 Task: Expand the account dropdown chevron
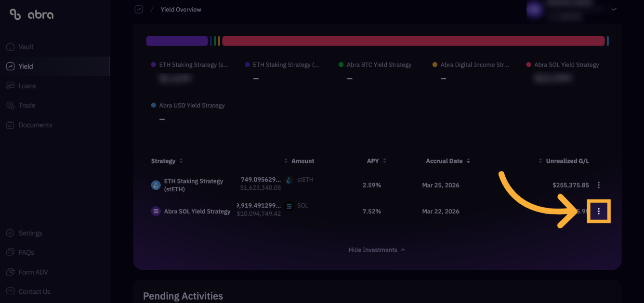click(614, 9)
